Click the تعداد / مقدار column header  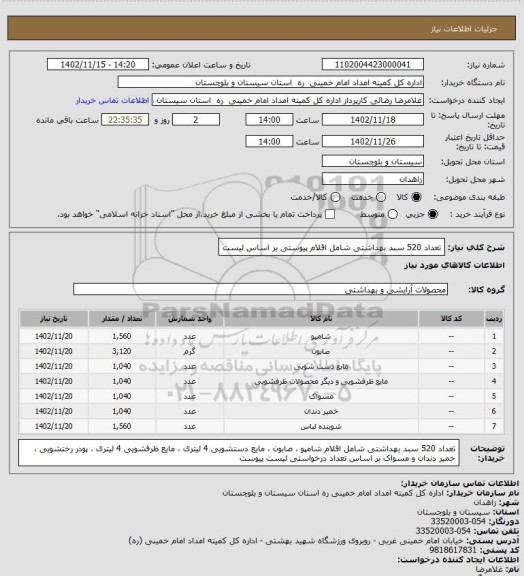[x=122, y=318]
